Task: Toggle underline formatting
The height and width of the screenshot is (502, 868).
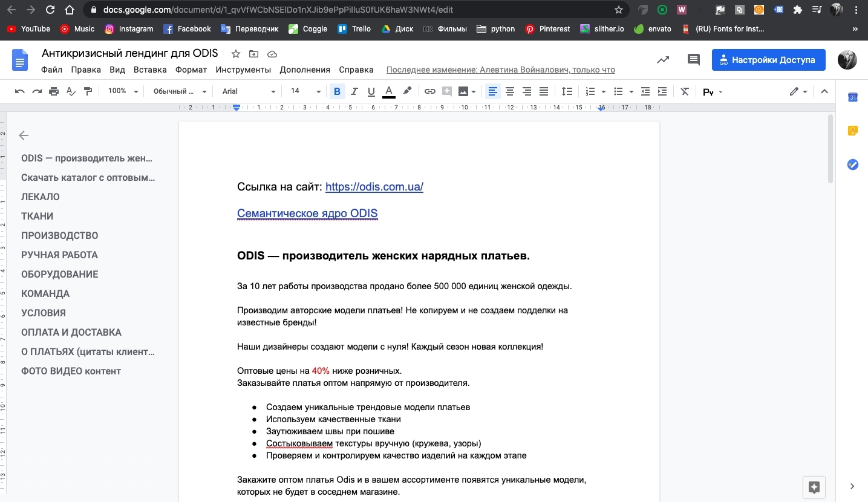Action: coord(371,91)
